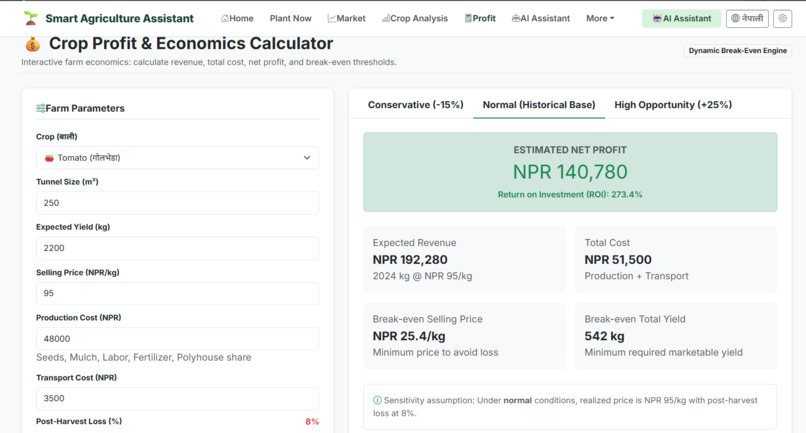
Task: Expand the More dropdown menu
Action: [600, 19]
